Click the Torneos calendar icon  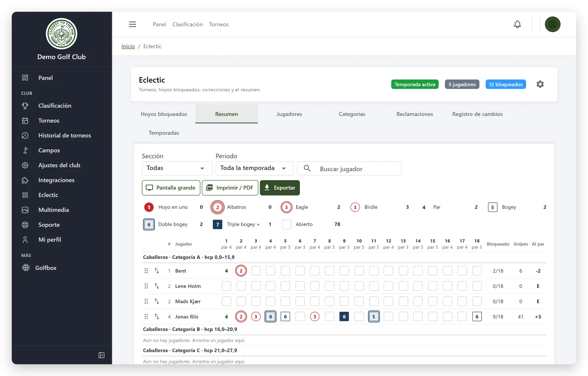25,121
